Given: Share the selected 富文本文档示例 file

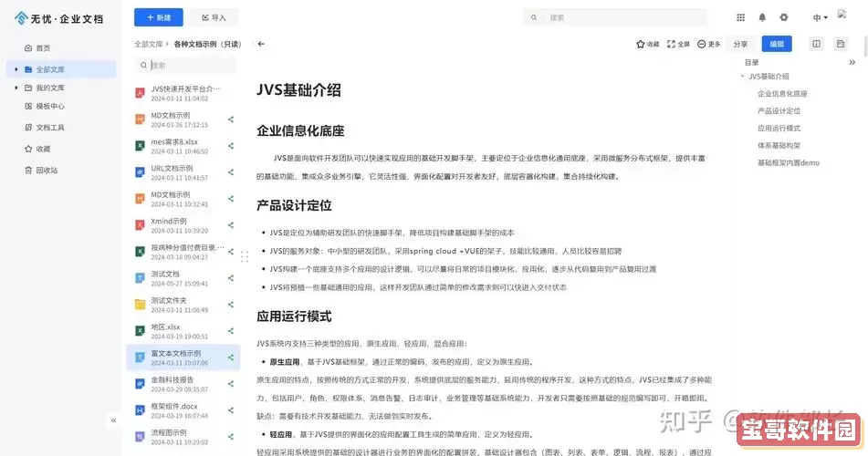Looking at the screenshot, I should (x=231, y=358).
